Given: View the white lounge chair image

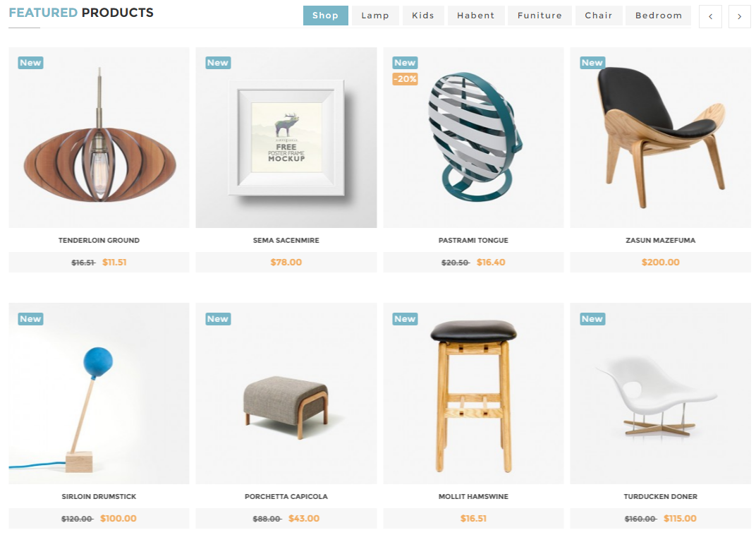Looking at the screenshot, I should [661, 394].
